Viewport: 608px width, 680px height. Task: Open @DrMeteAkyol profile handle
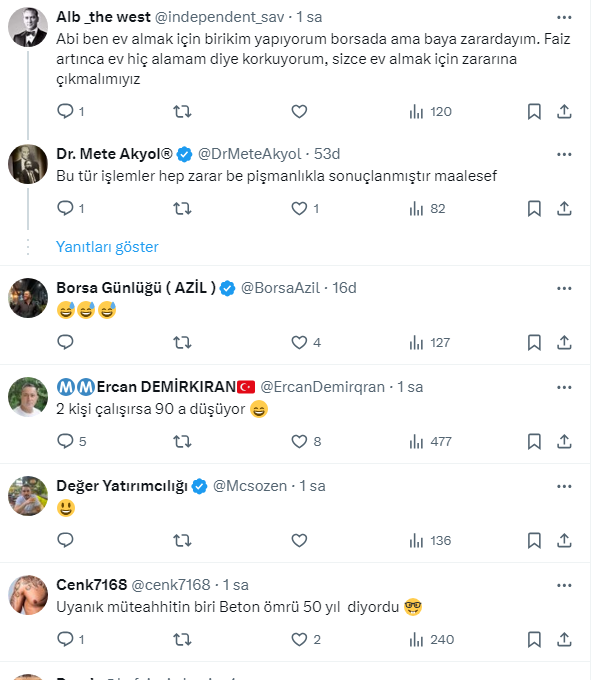[249, 154]
